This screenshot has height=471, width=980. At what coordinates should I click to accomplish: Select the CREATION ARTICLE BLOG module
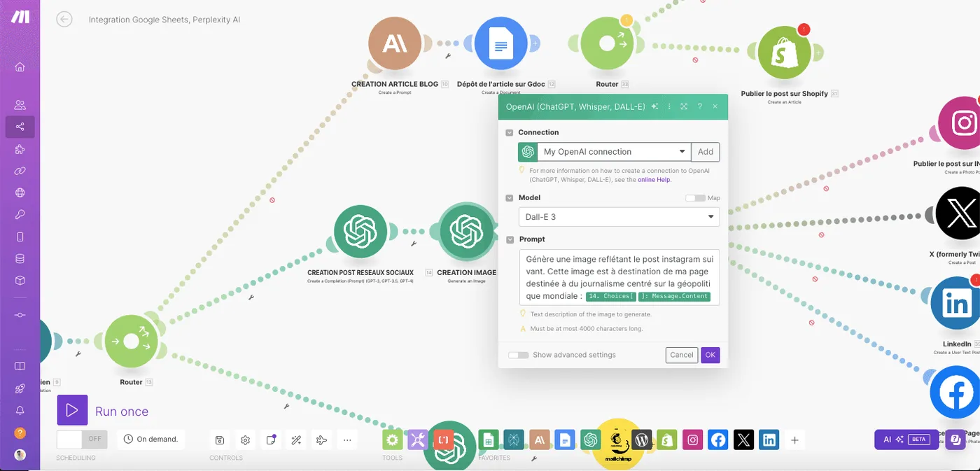pyautogui.click(x=395, y=44)
